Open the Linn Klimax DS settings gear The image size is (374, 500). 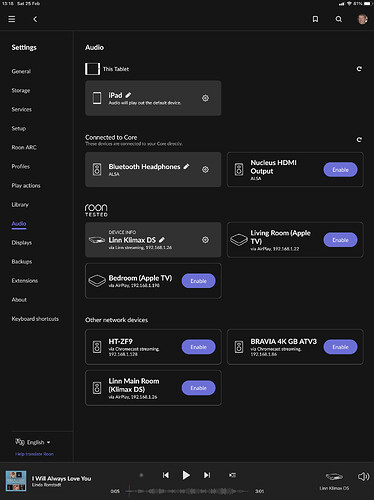[205, 240]
